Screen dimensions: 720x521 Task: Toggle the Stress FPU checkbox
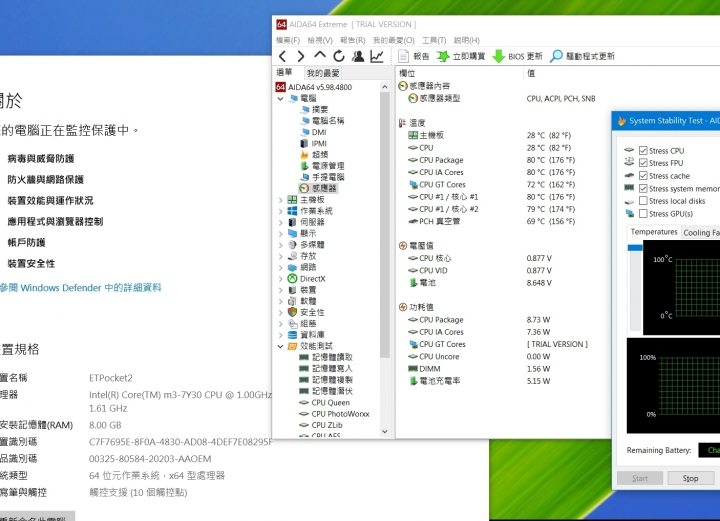643,163
